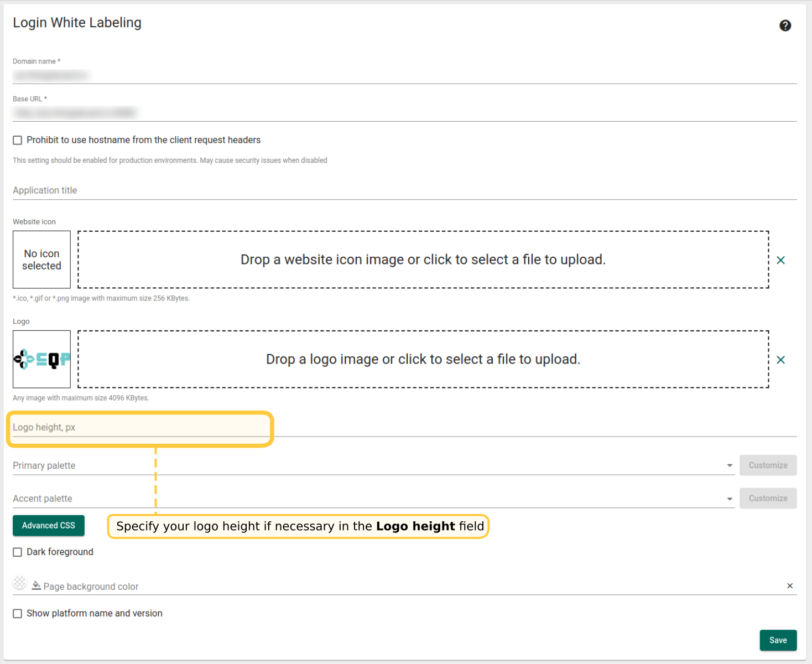Open the Accent palette dropdown
This screenshot has height=664, width=812.
pos(730,499)
